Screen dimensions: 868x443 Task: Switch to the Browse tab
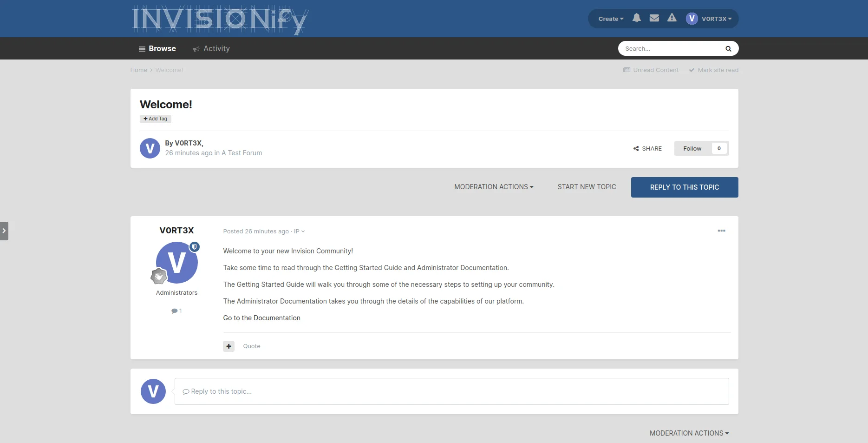point(157,49)
